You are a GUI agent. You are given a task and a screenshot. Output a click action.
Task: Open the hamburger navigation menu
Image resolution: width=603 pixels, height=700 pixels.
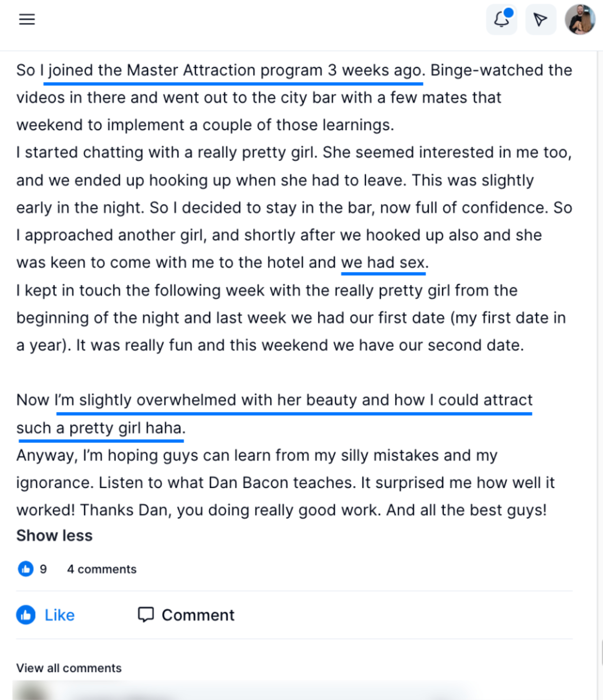(x=27, y=19)
